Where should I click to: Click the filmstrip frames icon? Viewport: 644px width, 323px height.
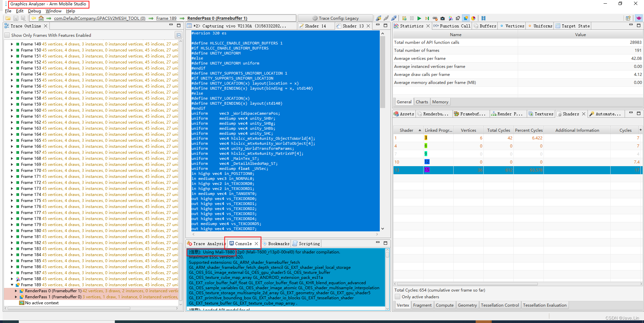[x=484, y=18]
